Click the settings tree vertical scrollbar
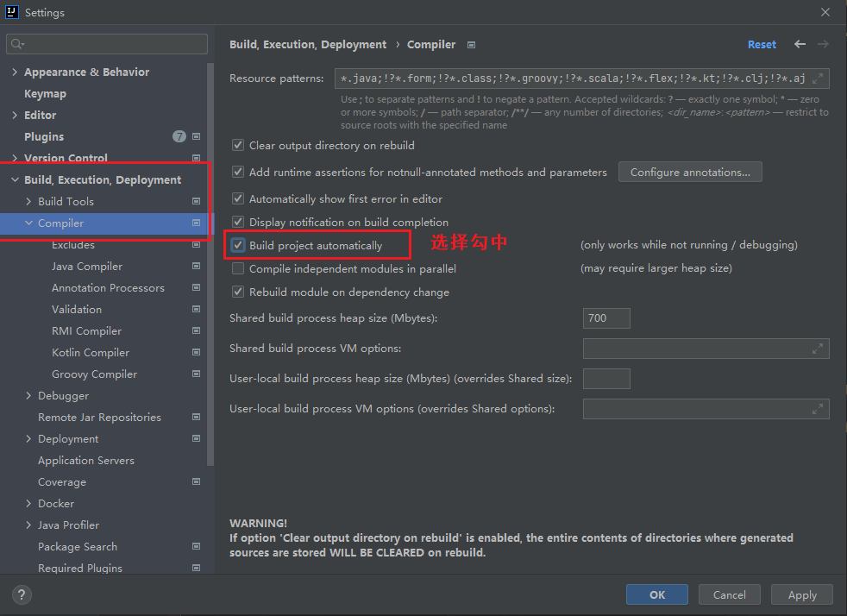 pos(210,265)
